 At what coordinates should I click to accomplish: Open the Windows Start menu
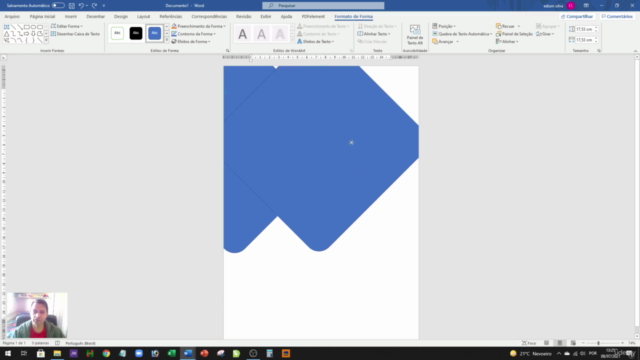click(8, 353)
